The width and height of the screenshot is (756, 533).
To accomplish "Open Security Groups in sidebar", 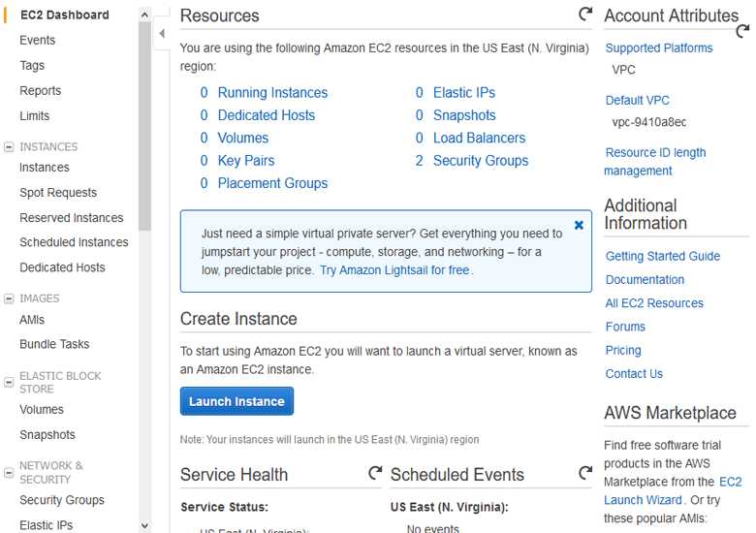I will tap(62, 500).
